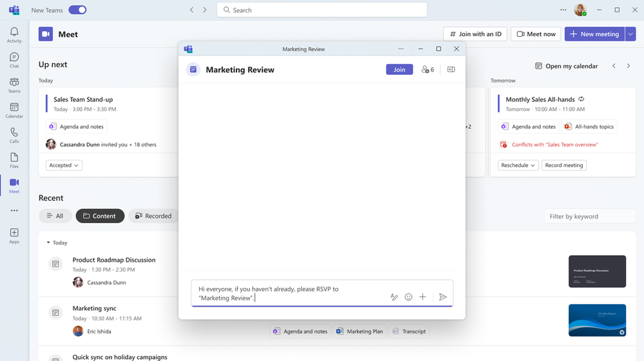
Task: Open the emoji picker in message box
Action: point(408,297)
